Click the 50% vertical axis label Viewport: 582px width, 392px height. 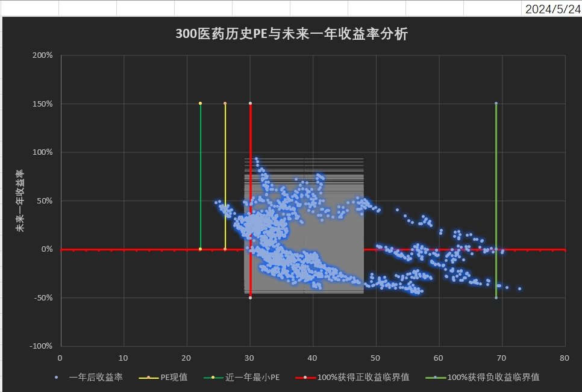coord(45,201)
